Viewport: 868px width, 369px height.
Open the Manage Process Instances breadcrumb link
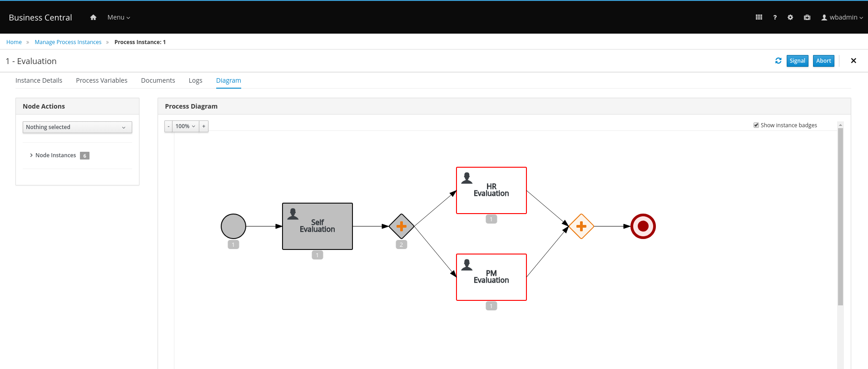[x=68, y=42]
